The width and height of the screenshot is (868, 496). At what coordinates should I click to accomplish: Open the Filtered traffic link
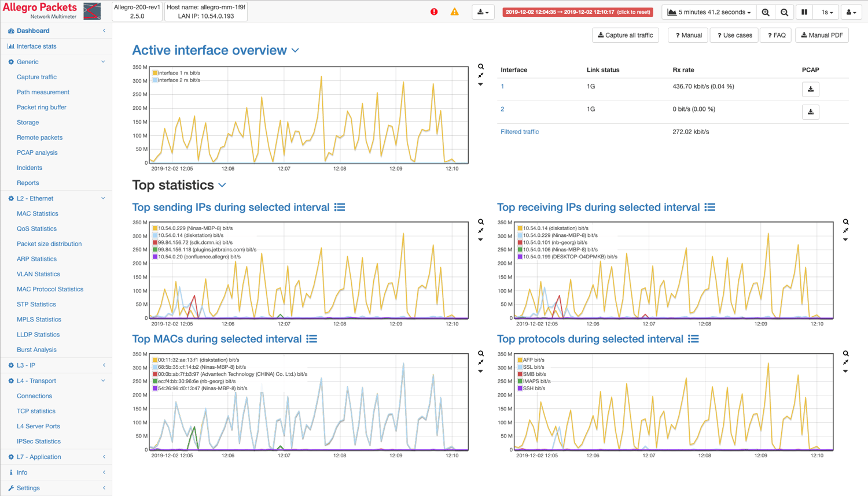(520, 131)
